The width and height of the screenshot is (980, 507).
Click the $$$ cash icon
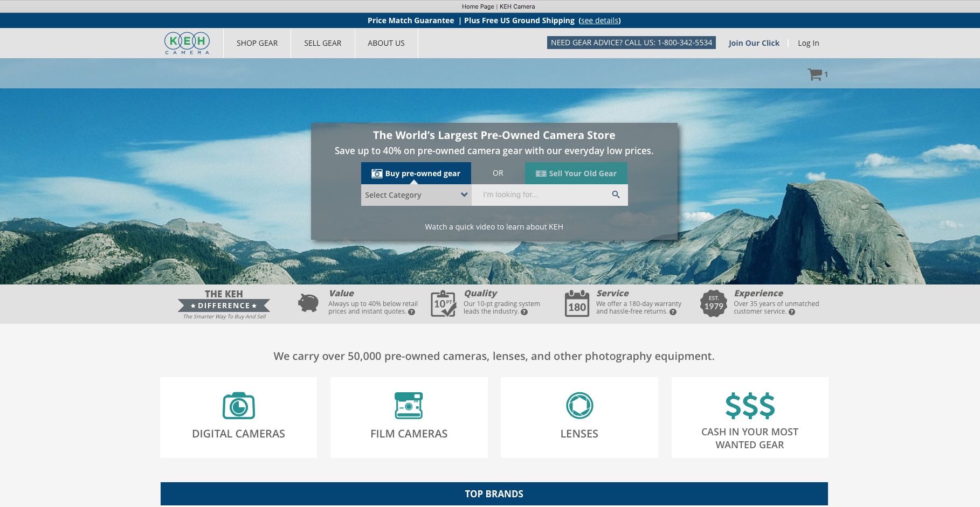pos(750,406)
